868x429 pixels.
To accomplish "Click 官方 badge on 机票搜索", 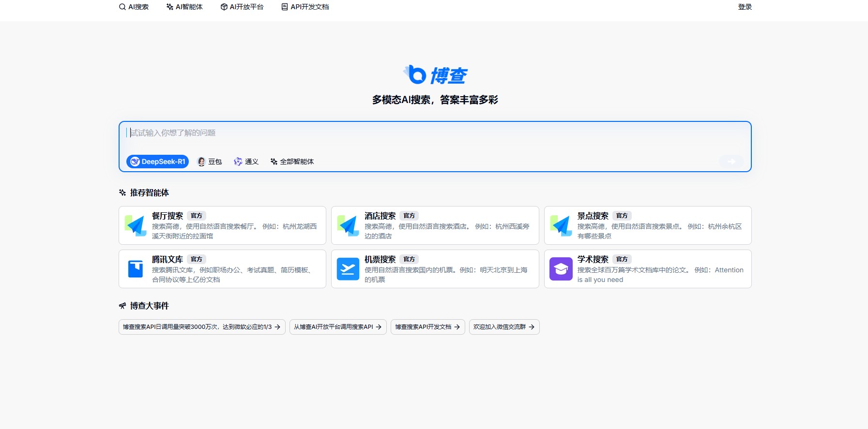I will 409,259.
